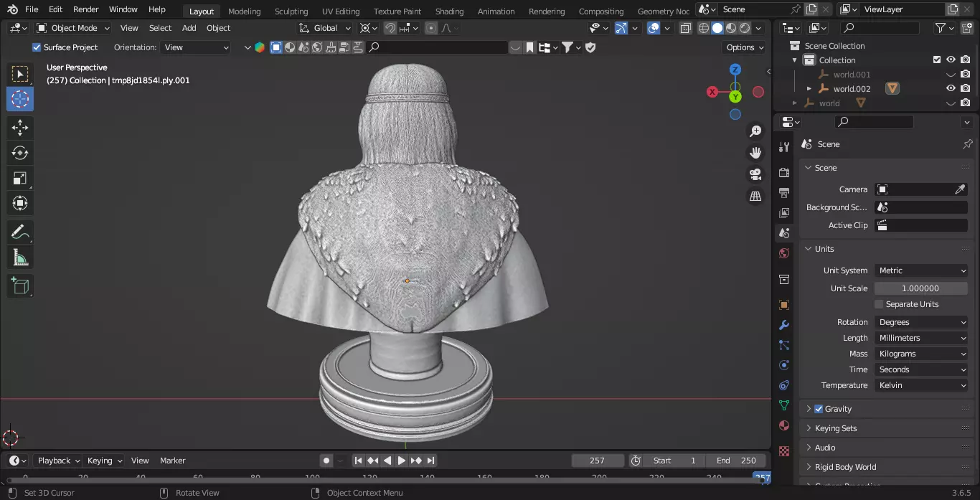This screenshot has width=980, height=500.
Task: Open the Physics properties tab
Action: (784, 365)
